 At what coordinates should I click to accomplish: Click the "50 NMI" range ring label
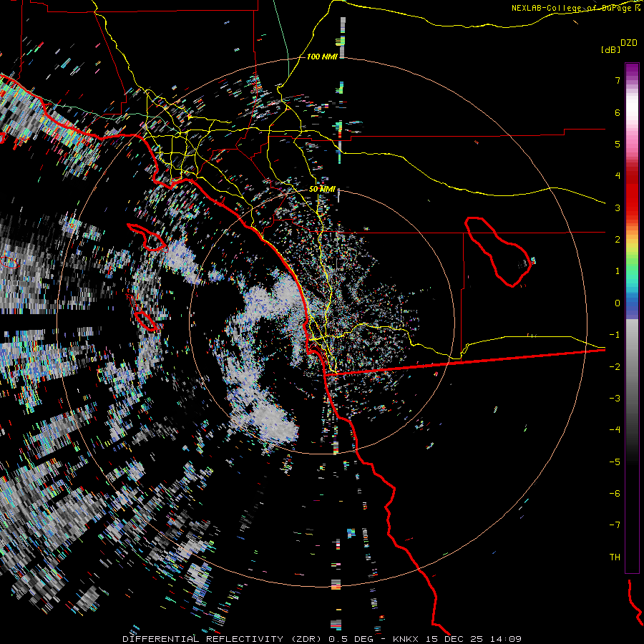[x=322, y=189]
